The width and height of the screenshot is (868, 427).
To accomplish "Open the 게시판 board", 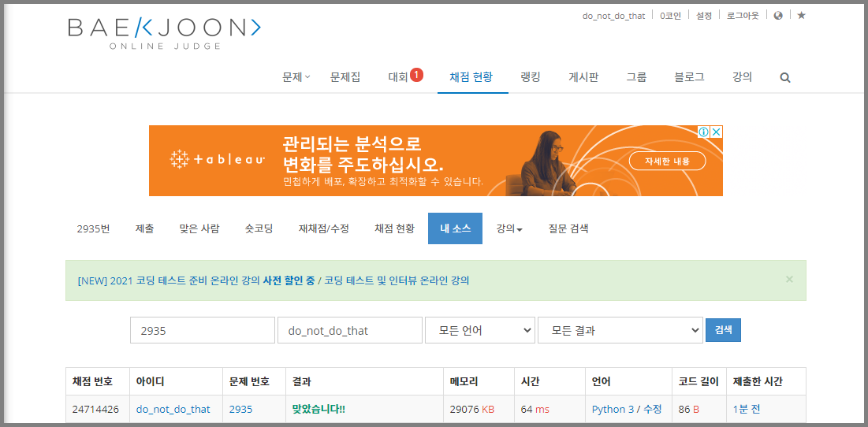I will pyautogui.click(x=583, y=77).
